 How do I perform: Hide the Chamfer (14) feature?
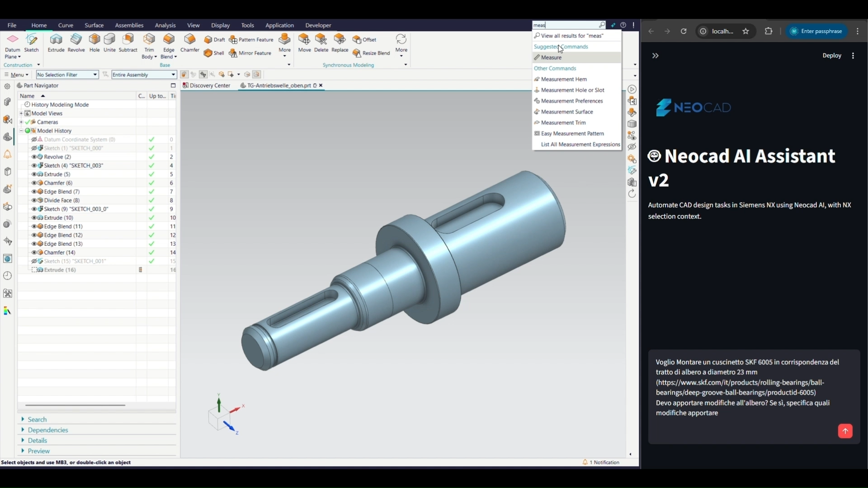pos(34,253)
